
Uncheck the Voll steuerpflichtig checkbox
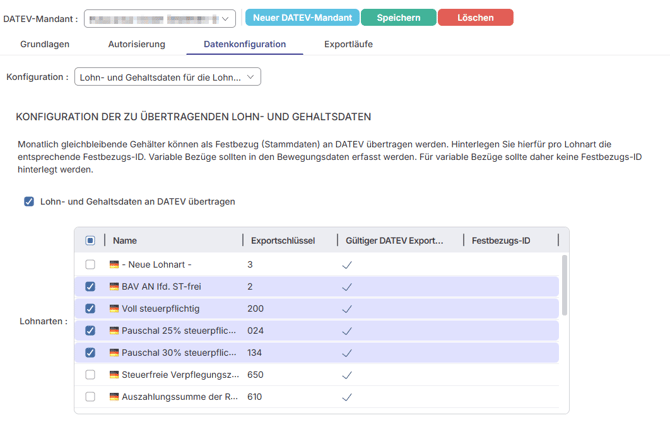click(x=90, y=308)
